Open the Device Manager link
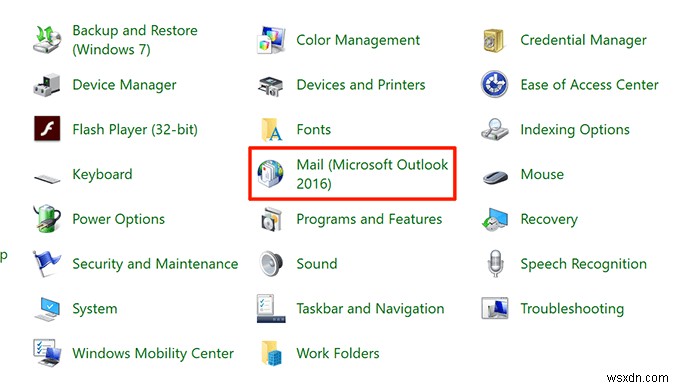This screenshot has width=680, height=388. click(x=124, y=85)
